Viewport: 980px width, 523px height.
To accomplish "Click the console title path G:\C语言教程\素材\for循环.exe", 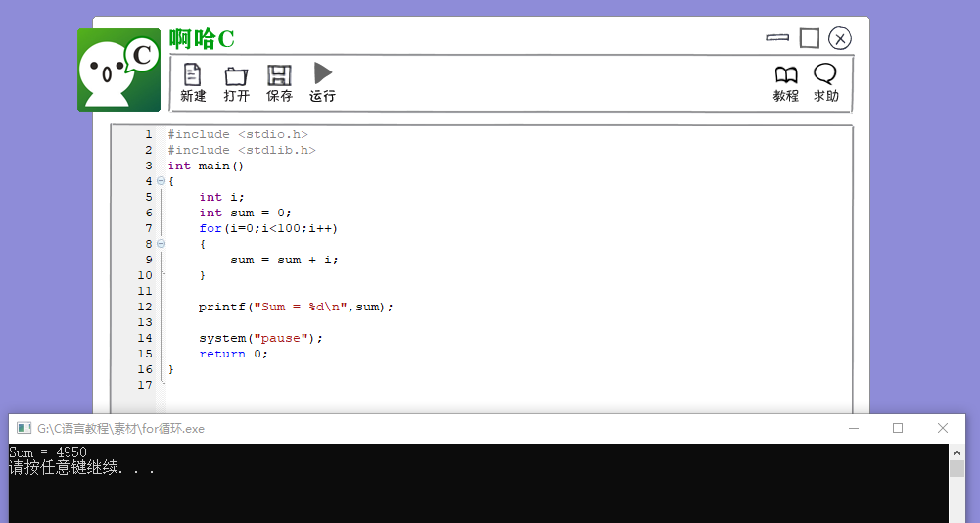I will coord(120,429).
